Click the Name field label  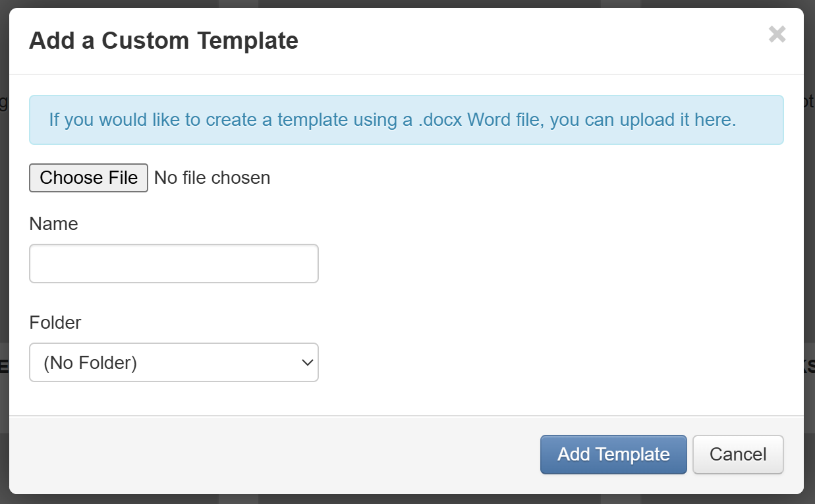point(54,224)
